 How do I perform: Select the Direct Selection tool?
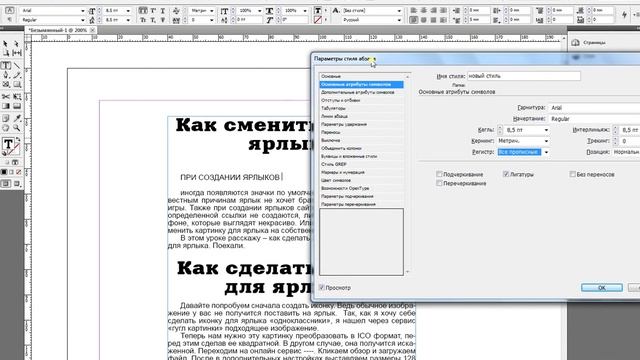pos(16,44)
